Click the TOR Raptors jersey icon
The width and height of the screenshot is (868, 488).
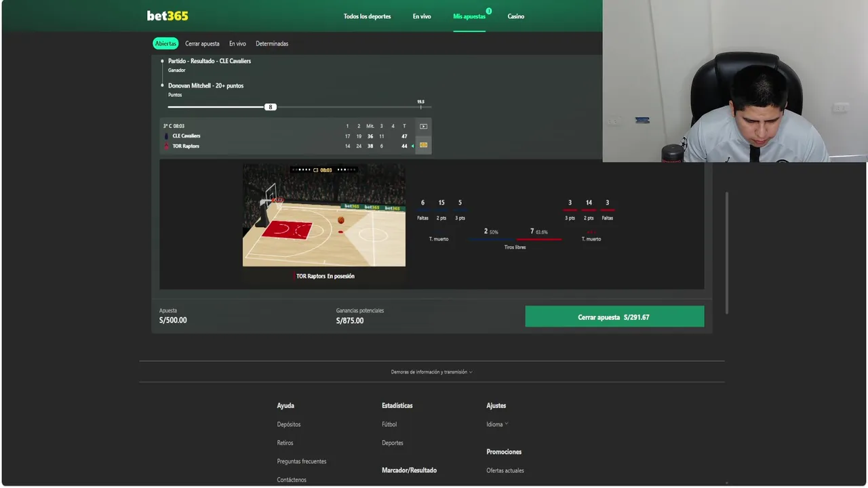(167, 146)
